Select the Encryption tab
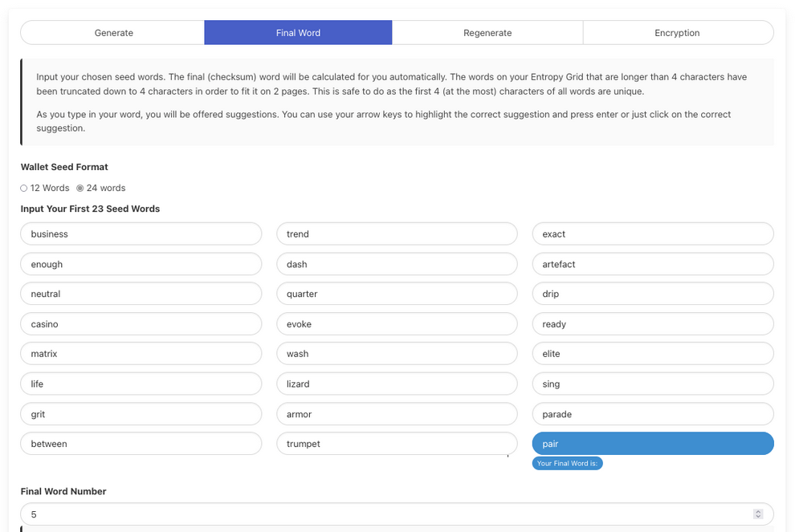Viewport: 795px width, 532px height. click(677, 32)
